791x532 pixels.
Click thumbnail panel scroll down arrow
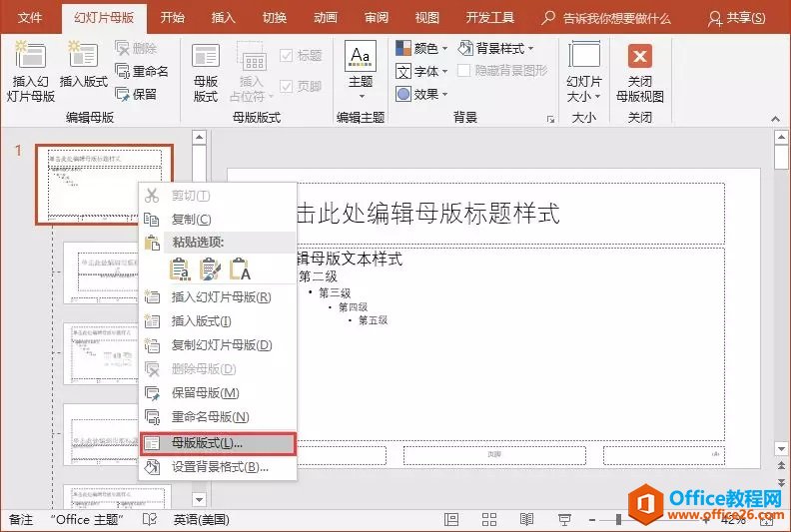[200, 499]
